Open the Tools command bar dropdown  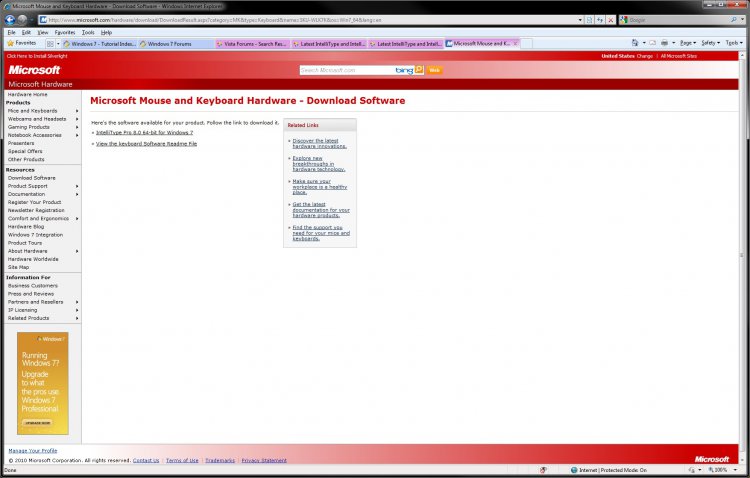pos(734,43)
